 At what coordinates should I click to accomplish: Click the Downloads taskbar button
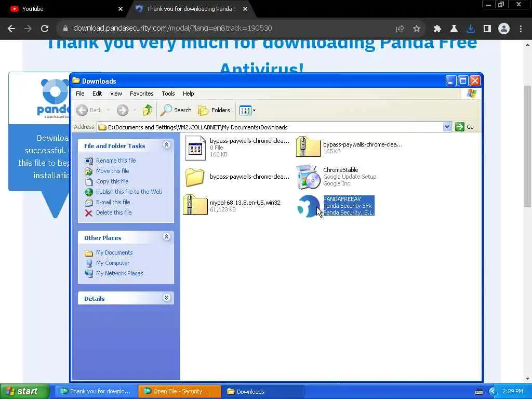coord(263,392)
